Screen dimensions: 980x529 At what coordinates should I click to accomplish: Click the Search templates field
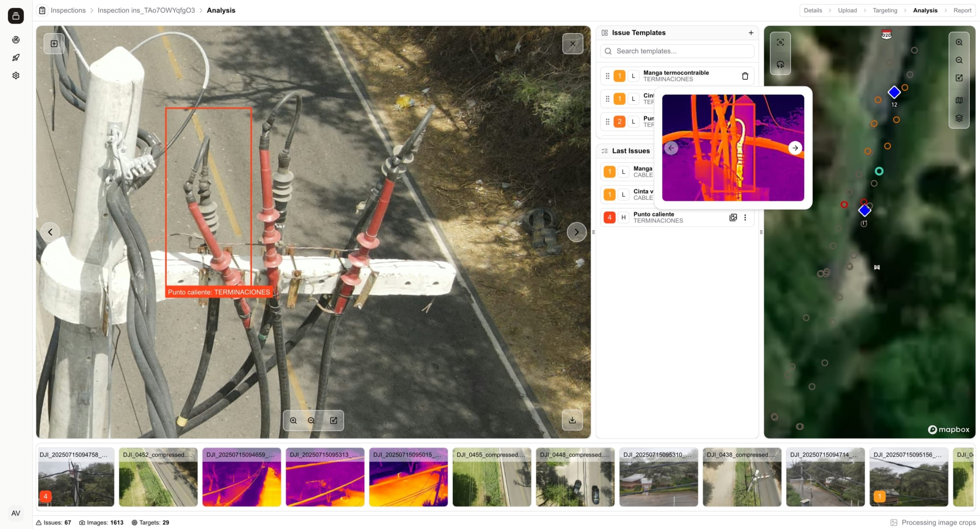(x=677, y=51)
